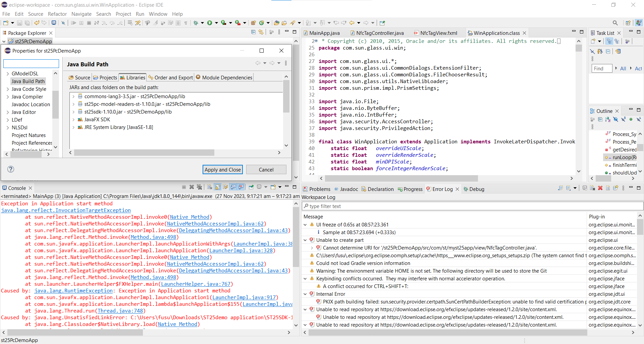The width and height of the screenshot is (644, 344).
Task: Collapse the 'Unable to create part' error entry
Action: click(x=305, y=240)
